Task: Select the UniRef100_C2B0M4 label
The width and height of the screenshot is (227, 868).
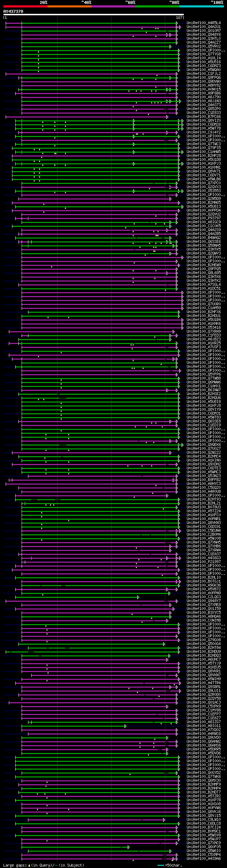Action: (204, 535)
